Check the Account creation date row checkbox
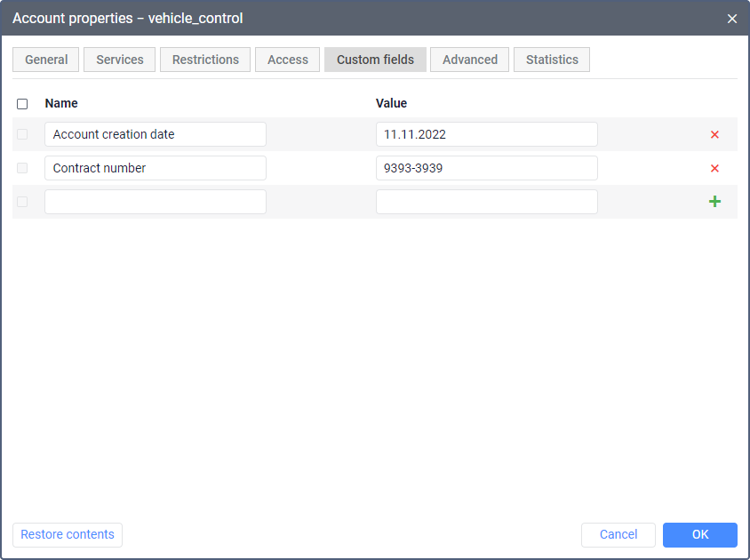The width and height of the screenshot is (750, 560). point(22,135)
